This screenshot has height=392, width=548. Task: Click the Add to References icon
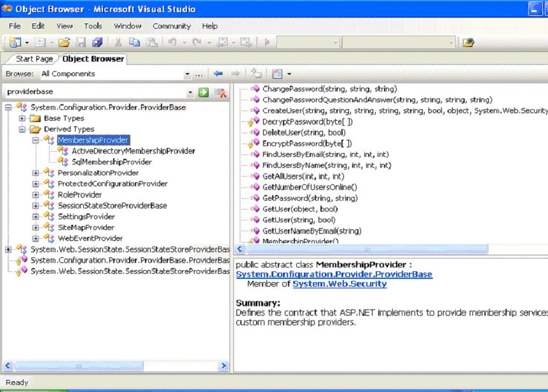pyautogui.click(x=256, y=73)
